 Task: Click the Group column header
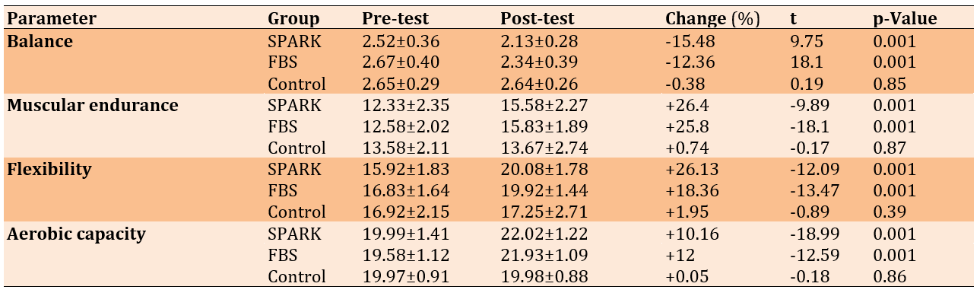tap(293, 19)
